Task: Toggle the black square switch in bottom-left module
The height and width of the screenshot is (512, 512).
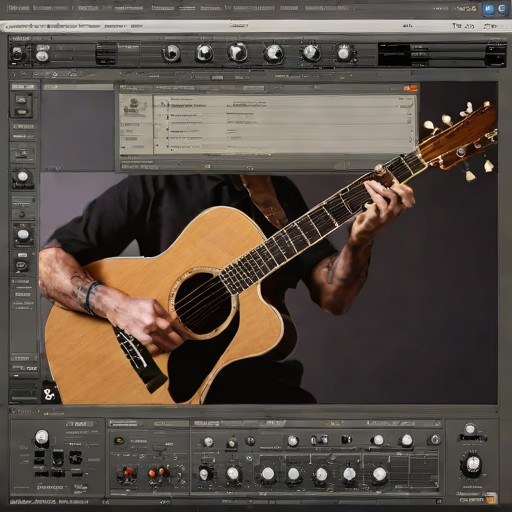Action: click(58, 458)
